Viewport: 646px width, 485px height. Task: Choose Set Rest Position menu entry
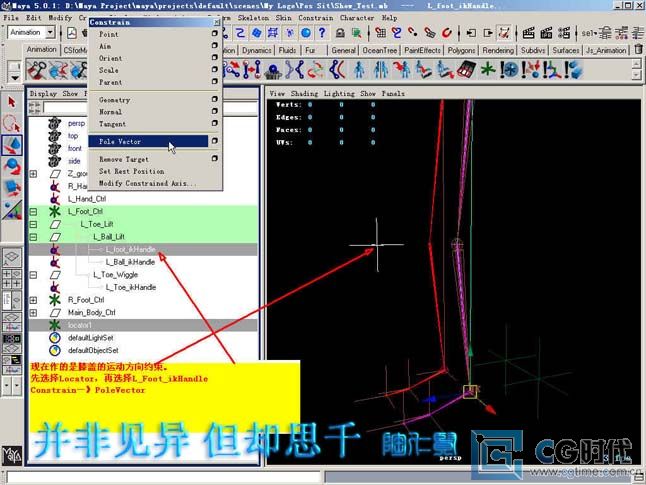point(131,171)
